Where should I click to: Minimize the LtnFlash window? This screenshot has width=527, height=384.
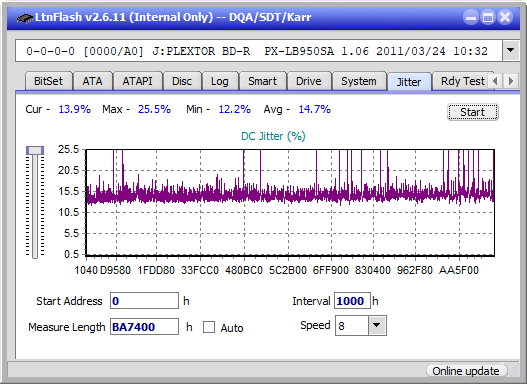471,17
